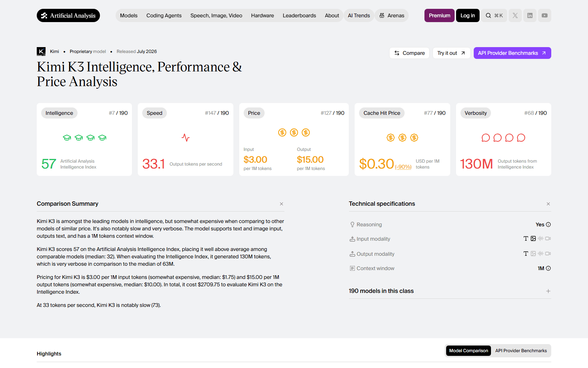Click the text output modality T icon
The height and width of the screenshot is (368, 588).
coord(526,254)
